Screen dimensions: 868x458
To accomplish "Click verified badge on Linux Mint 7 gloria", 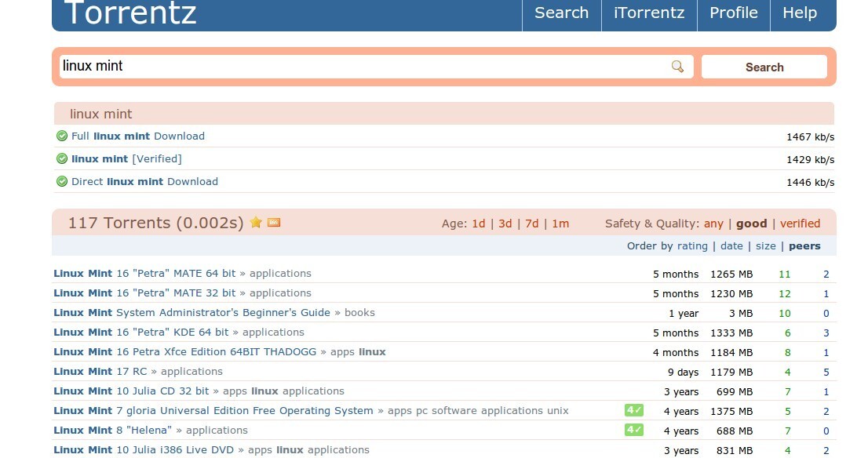I will (x=633, y=410).
